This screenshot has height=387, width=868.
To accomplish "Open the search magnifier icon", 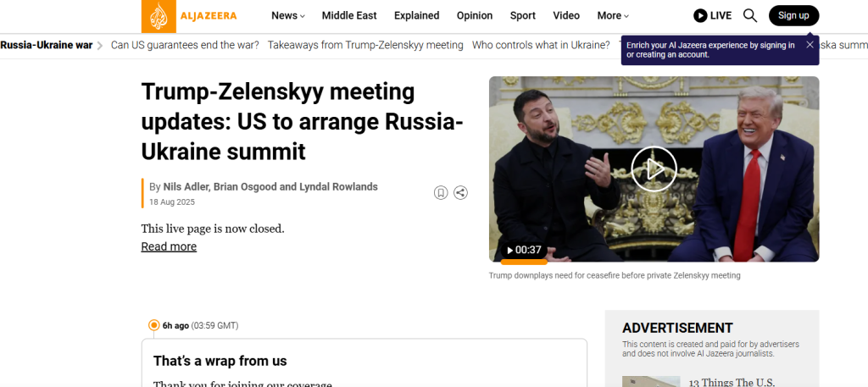I will (749, 15).
